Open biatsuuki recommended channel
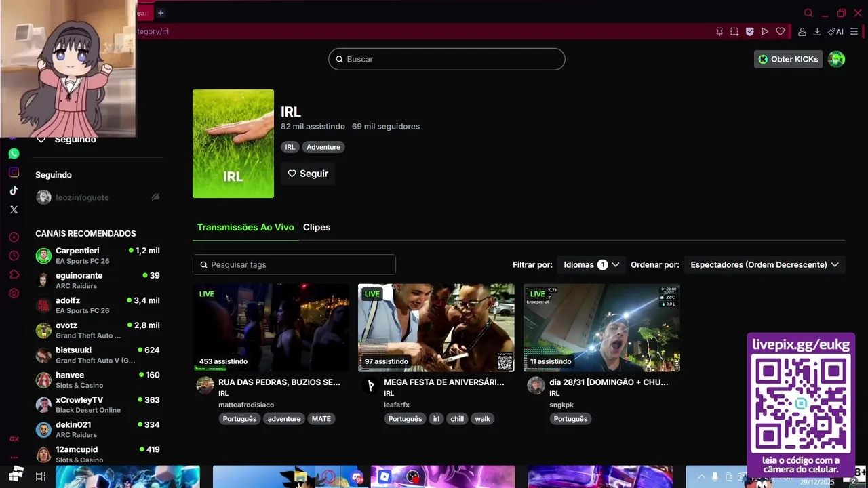868x488 pixels. click(x=98, y=355)
